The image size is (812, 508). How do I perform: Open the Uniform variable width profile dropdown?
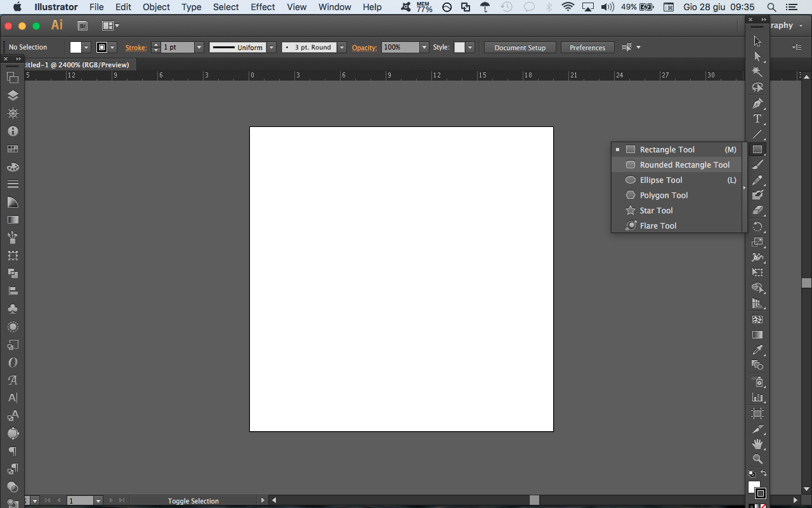272,48
